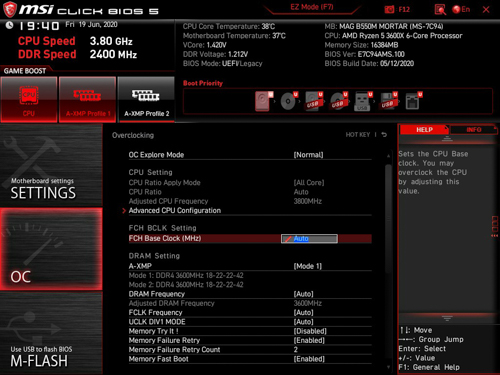The height and width of the screenshot is (375, 500).
Task: Enable the CPU Game Boost button
Action: coord(29,99)
